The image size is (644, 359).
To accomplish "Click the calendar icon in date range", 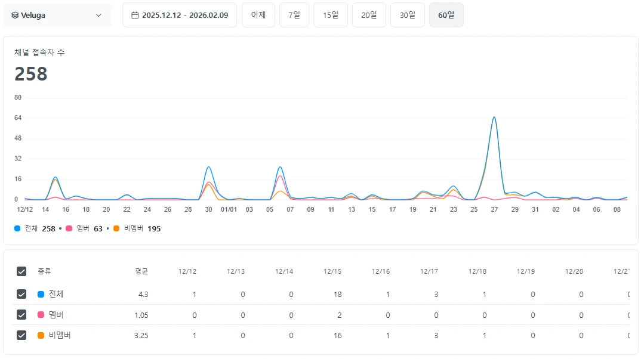I will (x=135, y=16).
